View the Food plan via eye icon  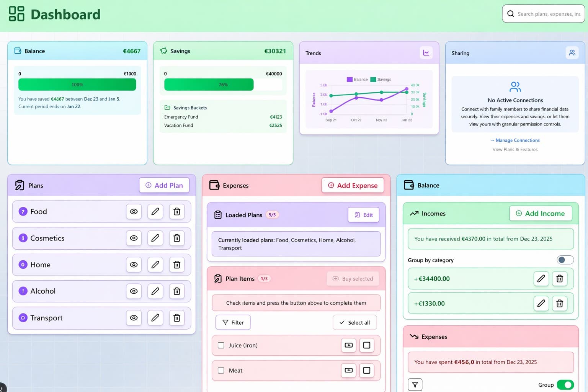[134, 211]
